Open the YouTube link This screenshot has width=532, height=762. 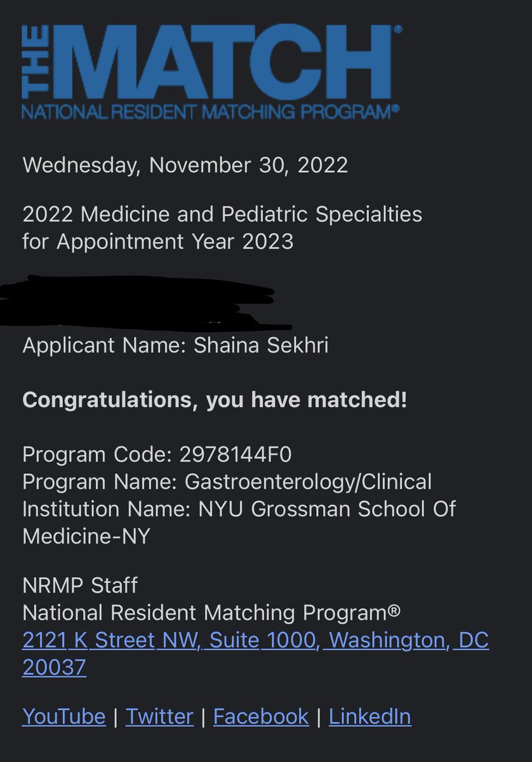(x=63, y=716)
